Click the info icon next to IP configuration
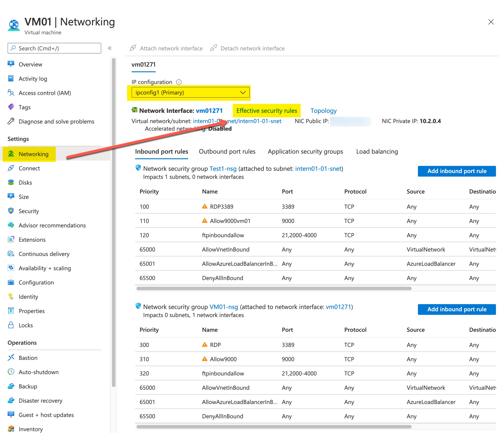Viewport: 504px width, 433px height. [x=179, y=82]
